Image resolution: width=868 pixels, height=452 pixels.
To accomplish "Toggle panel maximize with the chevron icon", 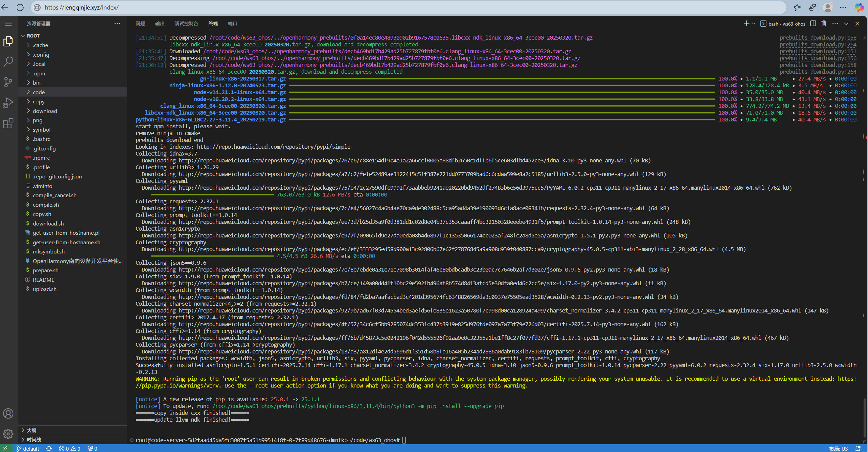I will (846, 23).
